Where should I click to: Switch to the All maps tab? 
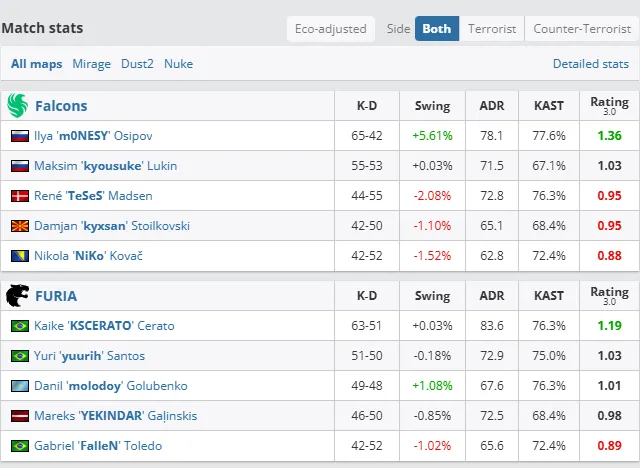(36, 64)
